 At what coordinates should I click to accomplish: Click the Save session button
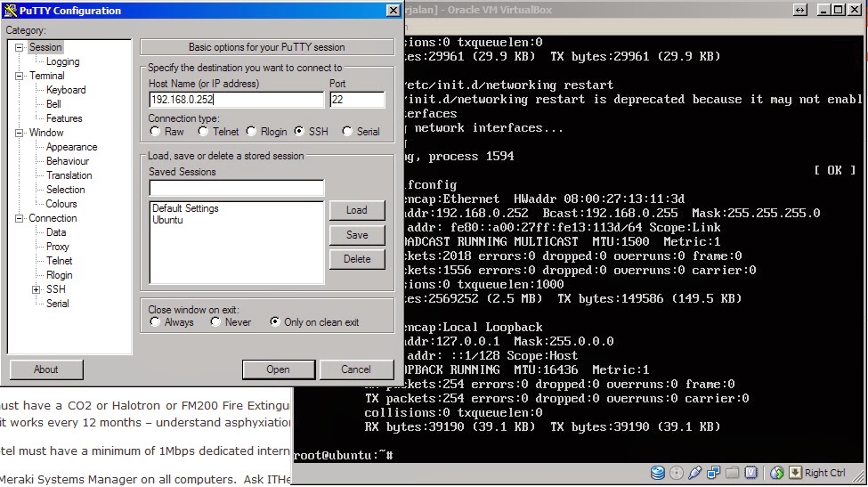pos(357,235)
